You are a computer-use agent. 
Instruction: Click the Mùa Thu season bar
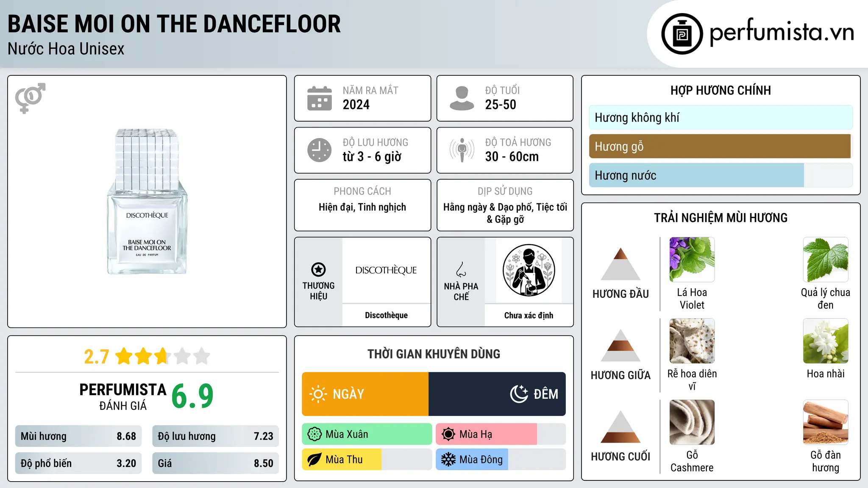[367, 460]
